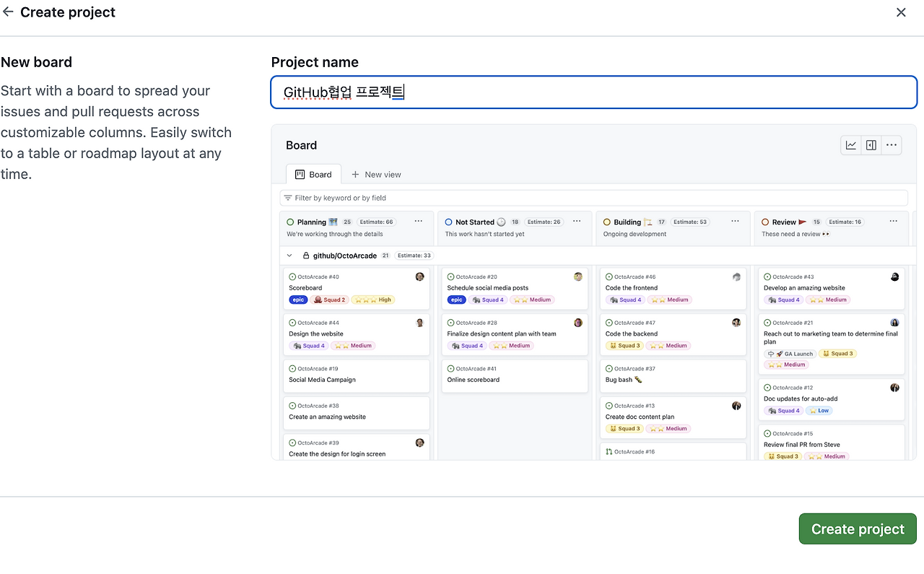Click avatar on Schedule social media posts card

[578, 277]
